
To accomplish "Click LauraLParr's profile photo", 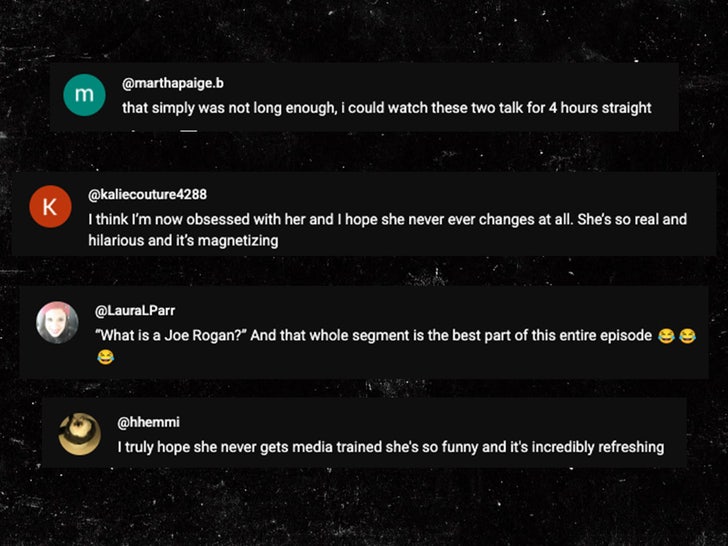I will (57, 322).
